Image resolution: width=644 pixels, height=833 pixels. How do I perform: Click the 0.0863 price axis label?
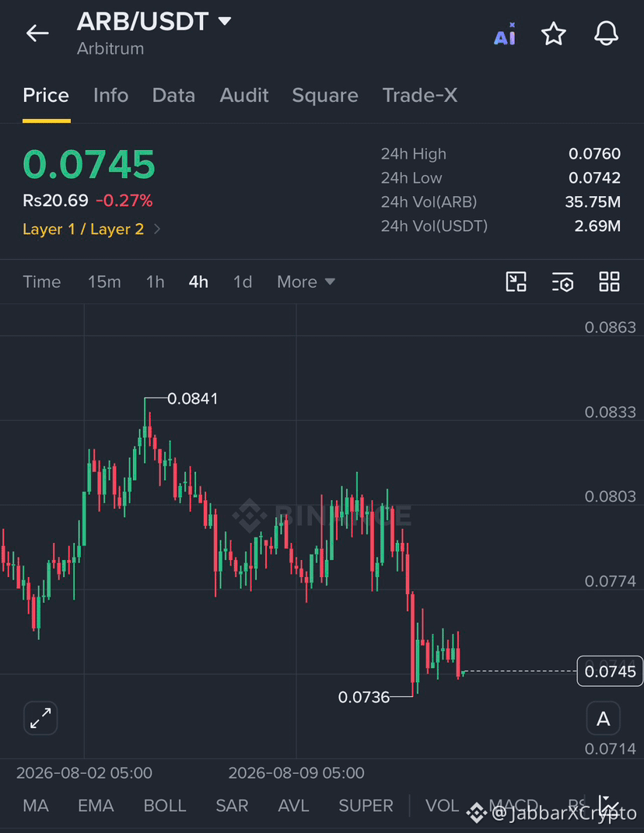tap(610, 327)
